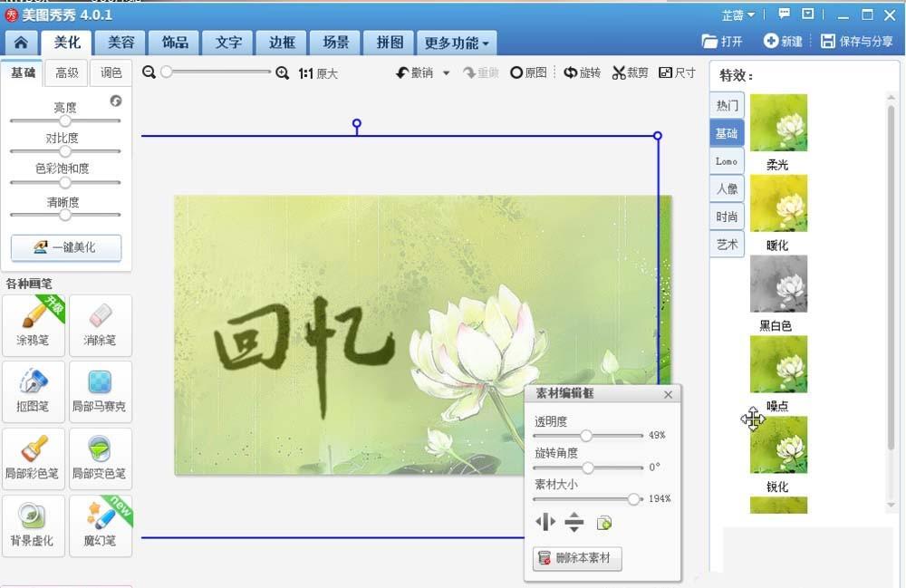Viewport: 906px width, 588px height.
Task: Flip the material horizontally
Action: [545, 522]
